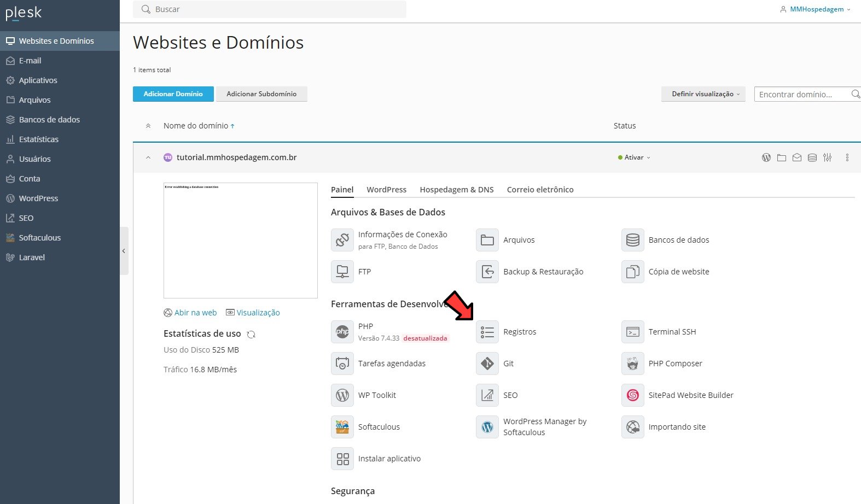Select the Painel tab
The image size is (861, 504).
tap(342, 190)
